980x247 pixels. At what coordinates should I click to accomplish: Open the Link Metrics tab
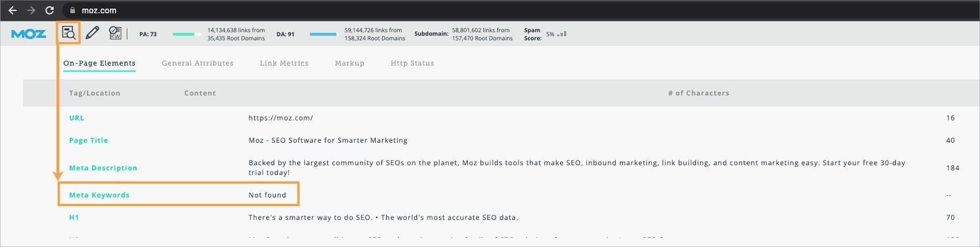(x=284, y=63)
